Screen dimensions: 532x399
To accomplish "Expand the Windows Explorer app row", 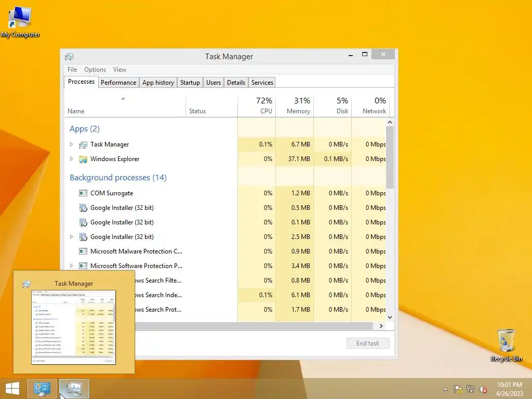I will coord(71,159).
